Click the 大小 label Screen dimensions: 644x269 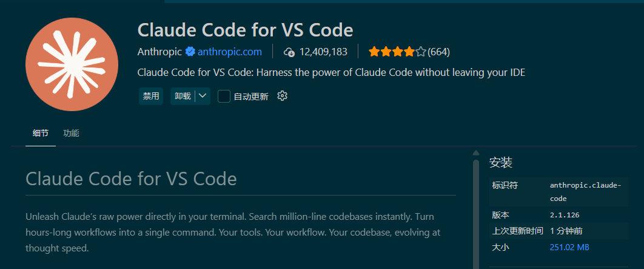click(x=501, y=248)
